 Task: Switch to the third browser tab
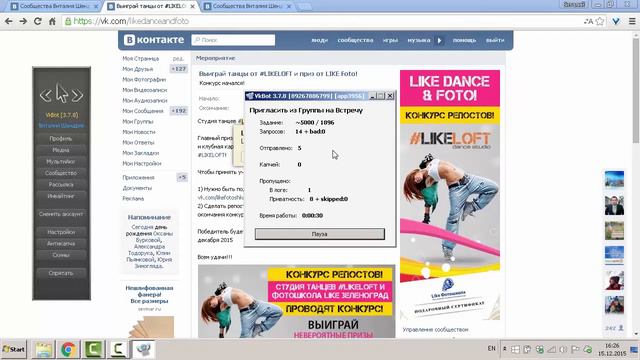click(247, 6)
